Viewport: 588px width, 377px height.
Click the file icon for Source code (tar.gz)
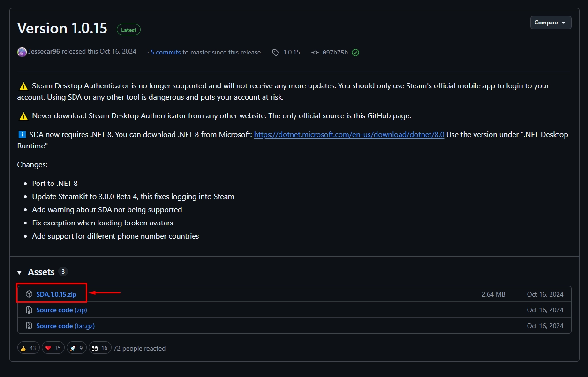tap(29, 326)
